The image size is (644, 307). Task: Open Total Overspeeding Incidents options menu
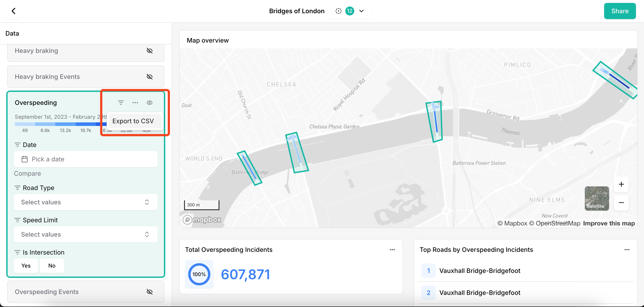pyautogui.click(x=392, y=250)
